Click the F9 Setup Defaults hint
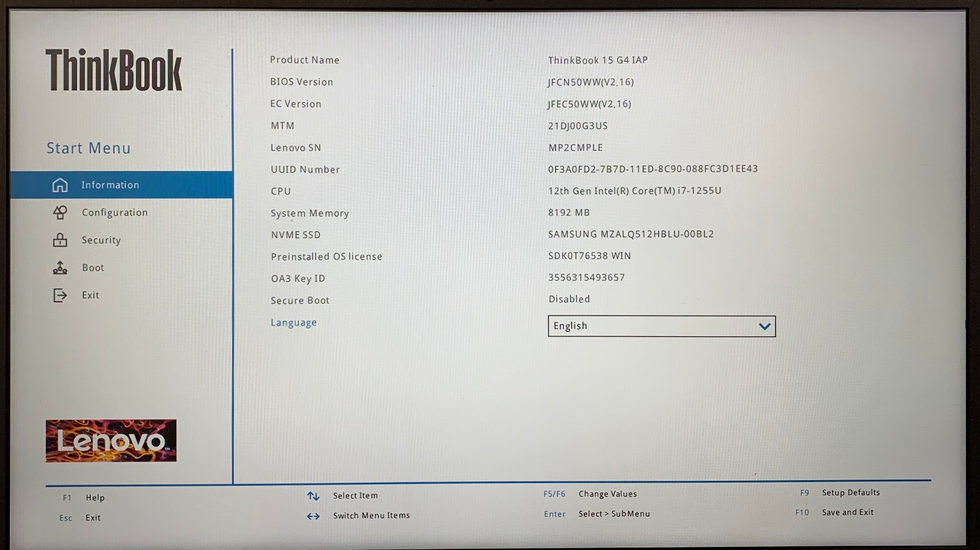980x550 pixels. pyautogui.click(x=840, y=492)
